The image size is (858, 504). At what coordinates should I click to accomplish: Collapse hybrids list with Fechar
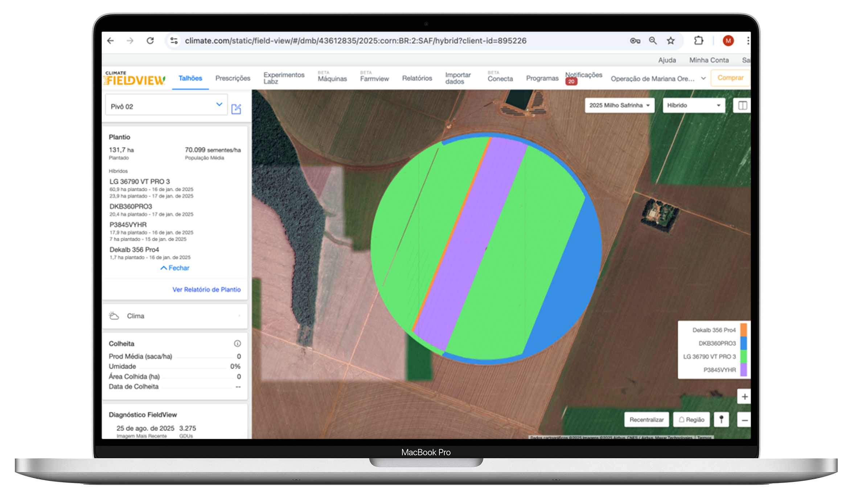[x=175, y=268]
